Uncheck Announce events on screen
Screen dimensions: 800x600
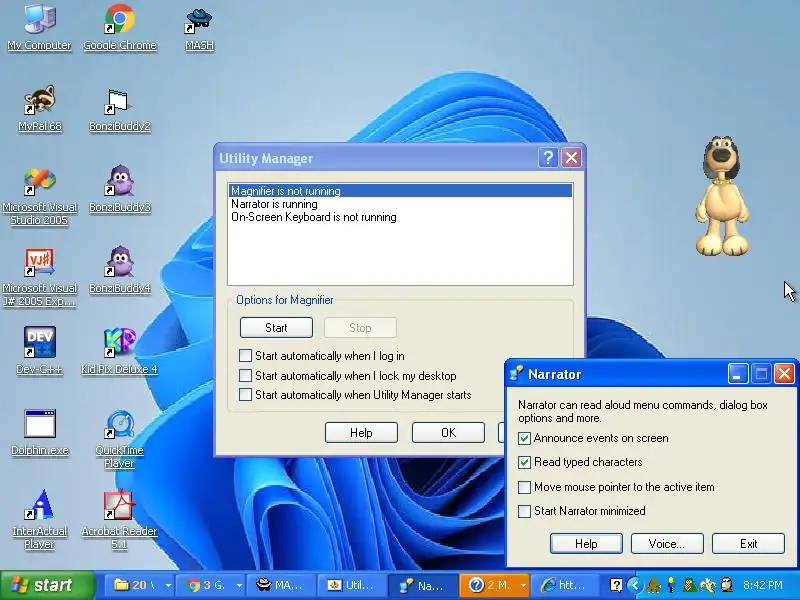tap(524, 438)
